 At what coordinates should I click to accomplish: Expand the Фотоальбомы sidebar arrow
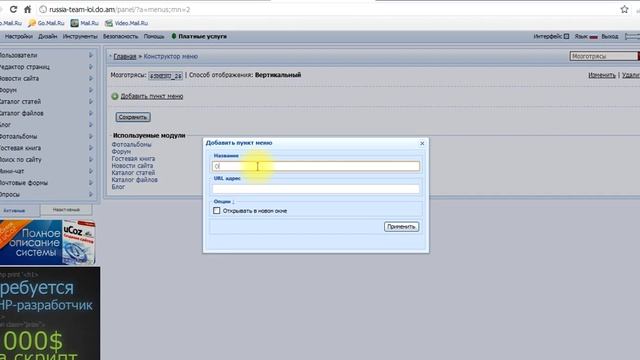click(91, 136)
